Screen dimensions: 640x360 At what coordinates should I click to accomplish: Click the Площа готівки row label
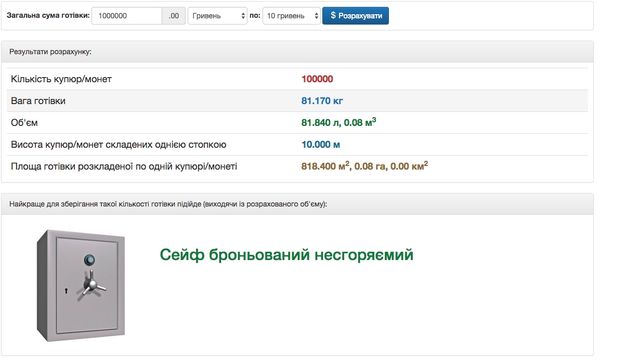point(124,167)
